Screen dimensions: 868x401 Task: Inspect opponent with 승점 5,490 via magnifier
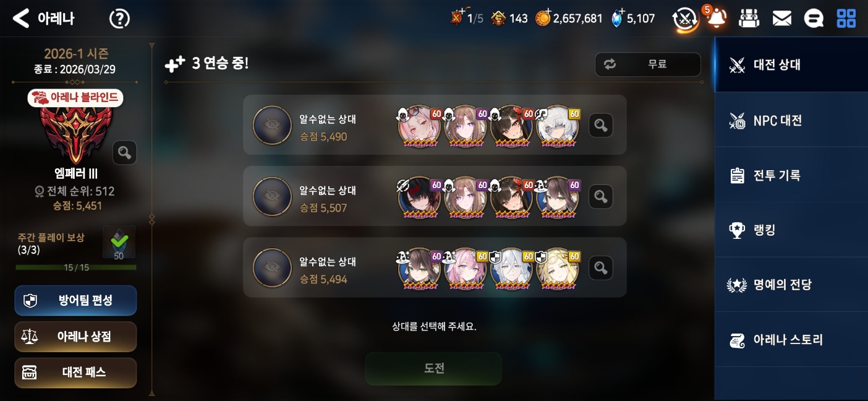click(x=600, y=126)
